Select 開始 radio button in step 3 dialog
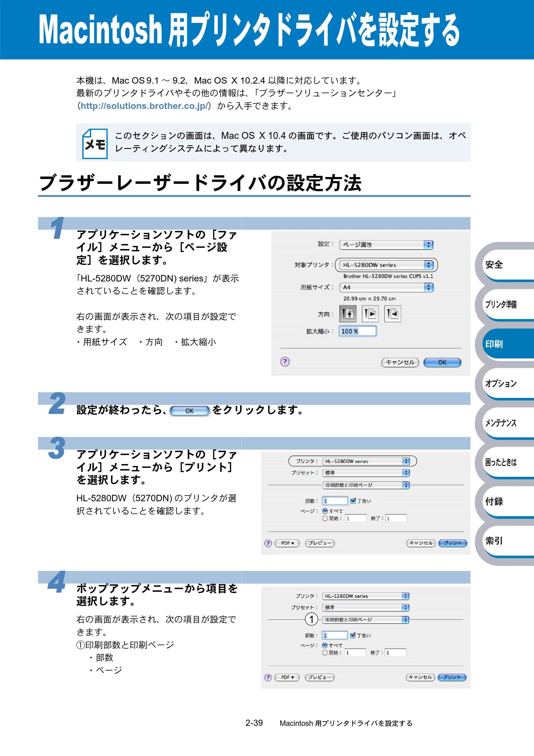This screenshot has height=756, width=534. click(325, 518)
